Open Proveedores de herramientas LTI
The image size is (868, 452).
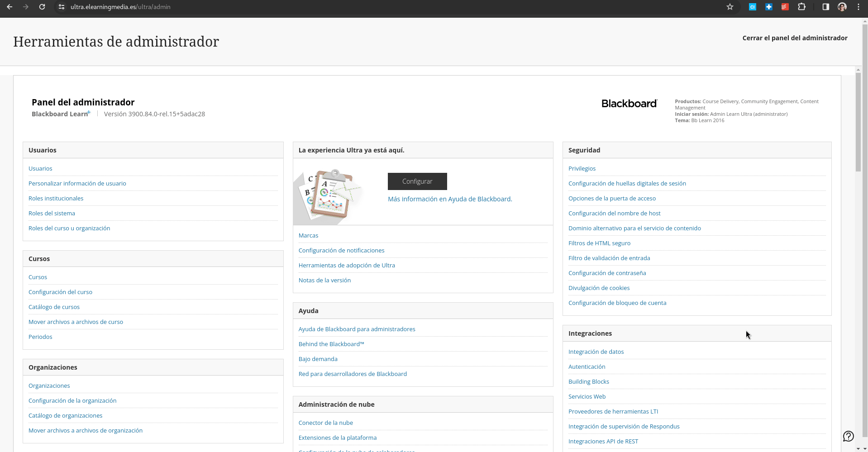pos(613,411)
